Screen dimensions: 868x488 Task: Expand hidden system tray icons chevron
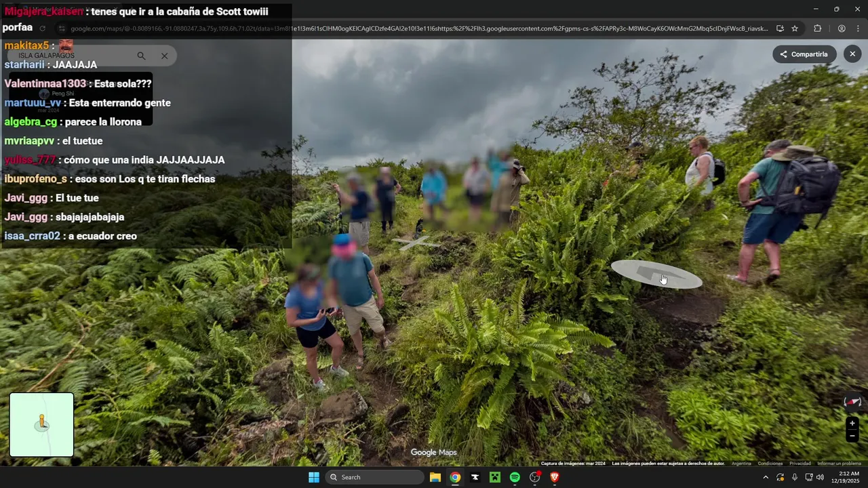[766, 477]
